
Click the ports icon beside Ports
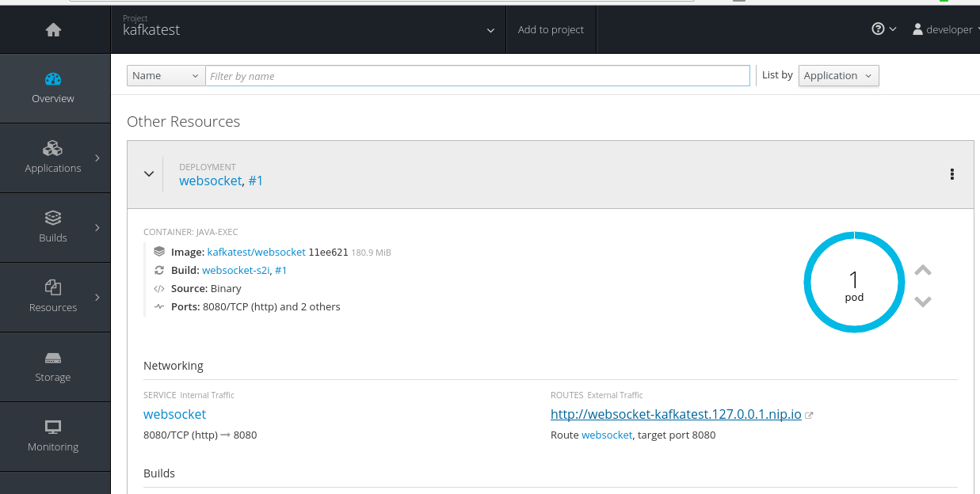(159, 307)
